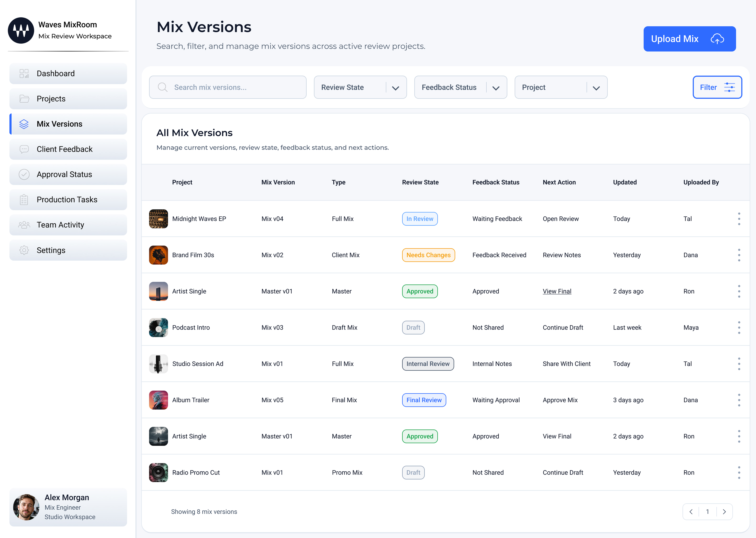This screenshot has width=756, height=538.
Task: Go to the previous page with the left arrow
Action: tap(691, 512)
